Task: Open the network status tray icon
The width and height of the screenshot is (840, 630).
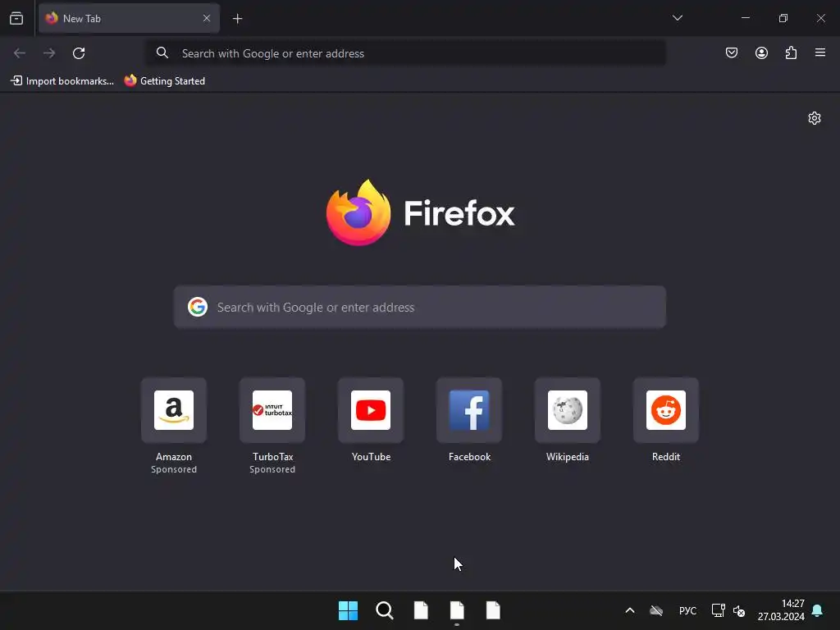Action: tap(718, 610)
